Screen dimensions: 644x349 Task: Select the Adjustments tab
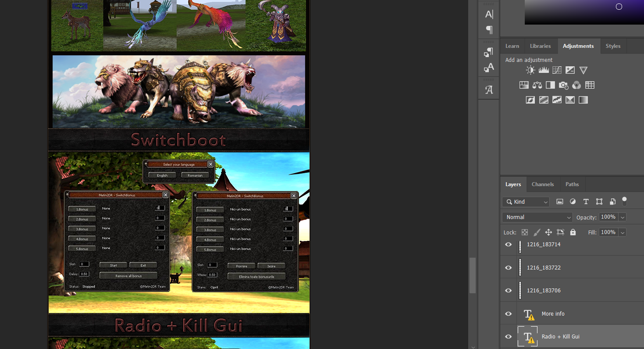tap(578, 46)
